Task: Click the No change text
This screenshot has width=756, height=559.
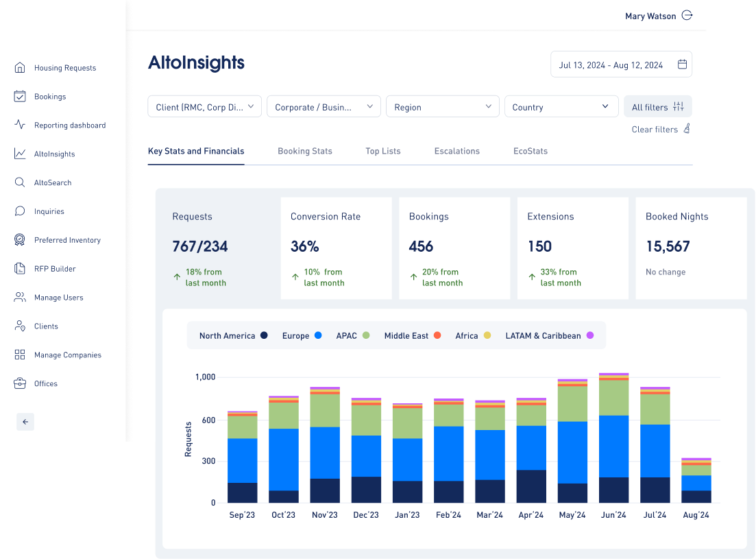Action: click(x=666, y=272)
